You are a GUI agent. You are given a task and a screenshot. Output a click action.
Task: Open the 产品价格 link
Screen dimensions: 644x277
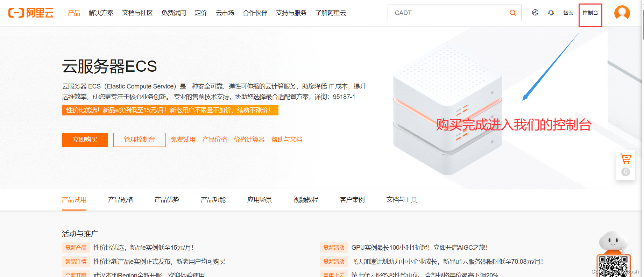[x=214, y=140]
